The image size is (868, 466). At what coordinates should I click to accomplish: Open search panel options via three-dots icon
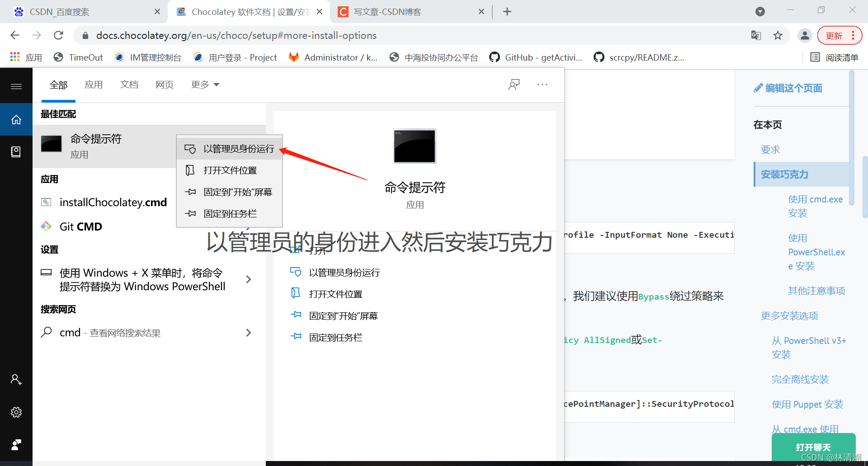point(542,85)
